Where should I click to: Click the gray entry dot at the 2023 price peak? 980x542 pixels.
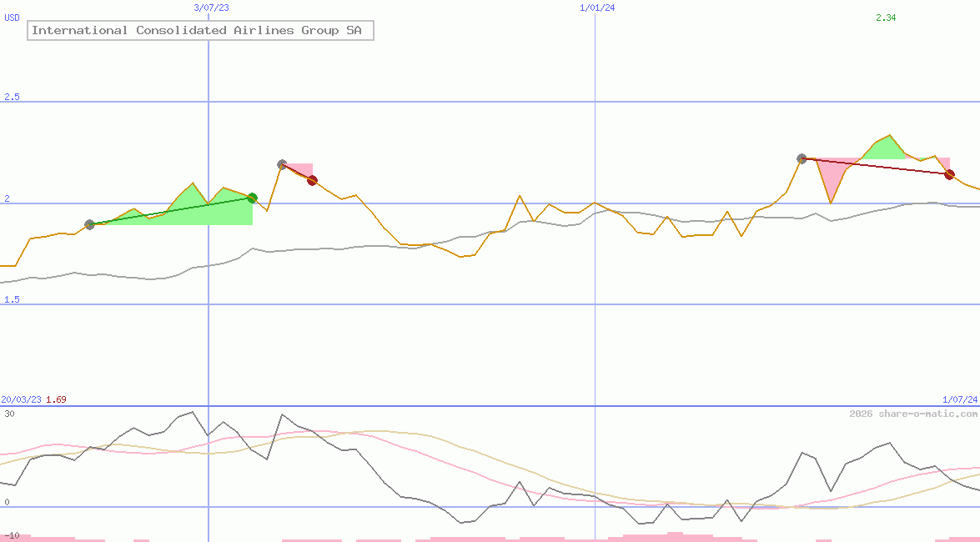coord(282,165)
